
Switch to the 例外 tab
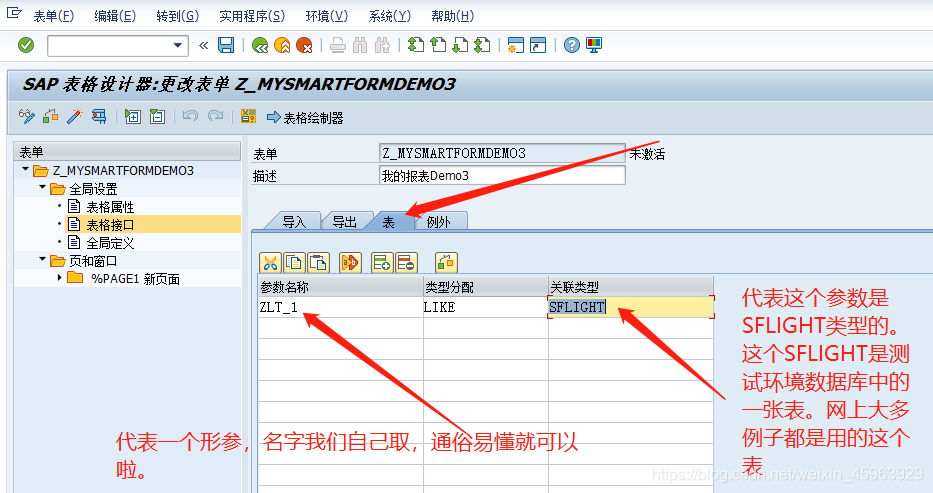439,222
